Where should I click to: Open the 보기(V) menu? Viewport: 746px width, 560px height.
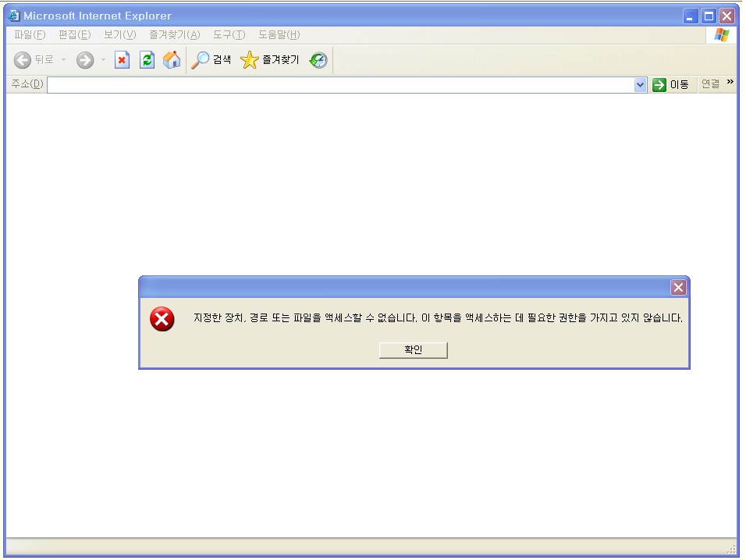click(120, 34)
